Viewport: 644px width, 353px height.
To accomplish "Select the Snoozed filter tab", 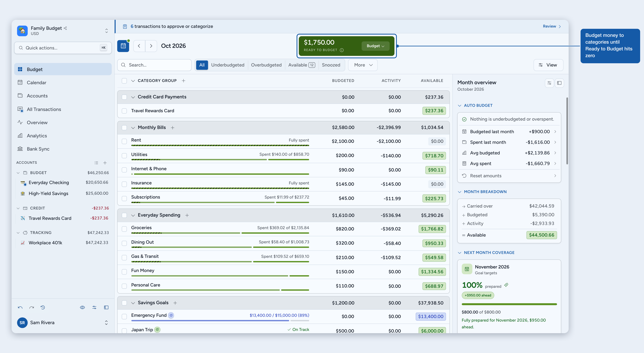I will pos(331,65).
